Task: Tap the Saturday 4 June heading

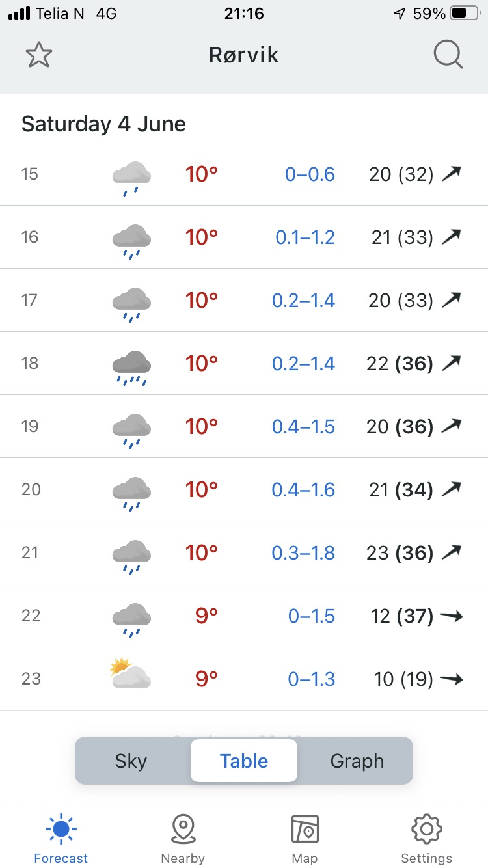Action: click(104, 124)
